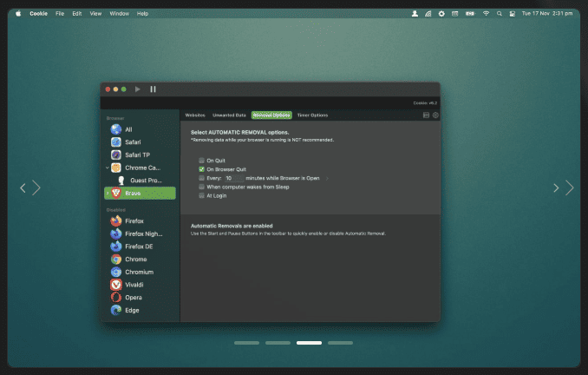The image size is (588, 375).
Task: Click the 'Cookie v6.2' version text
Action: pos(425,102)
